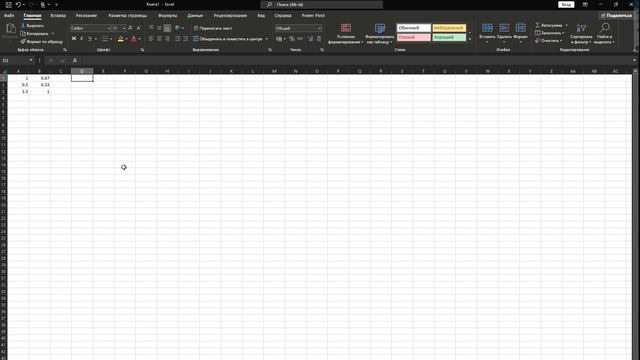The height and width of the screenshot is (360, 640).
Task: Decrease font size with the small A icon
Action: [138, 28]
